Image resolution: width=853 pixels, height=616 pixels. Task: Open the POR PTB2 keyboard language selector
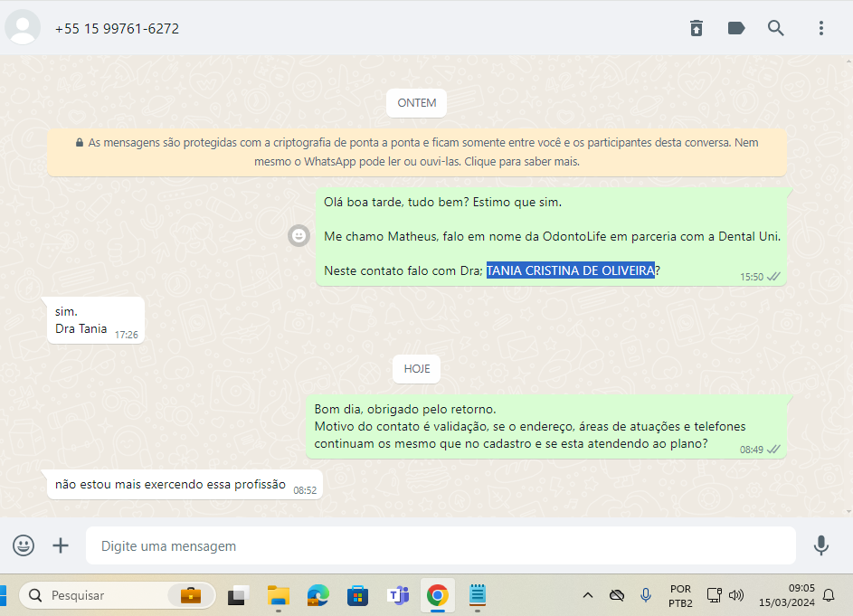pyautogui.click(x=680, y=595)
